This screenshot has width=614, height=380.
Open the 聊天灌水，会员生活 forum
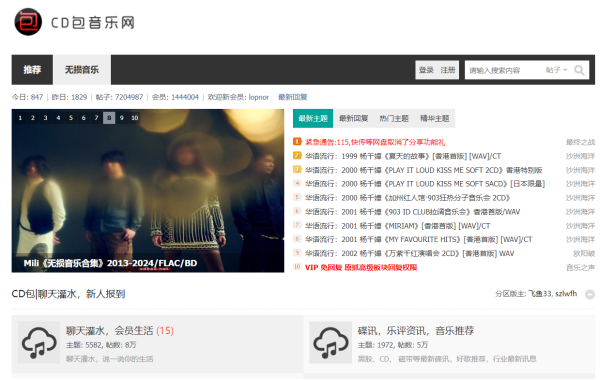(x=110, y=331)
